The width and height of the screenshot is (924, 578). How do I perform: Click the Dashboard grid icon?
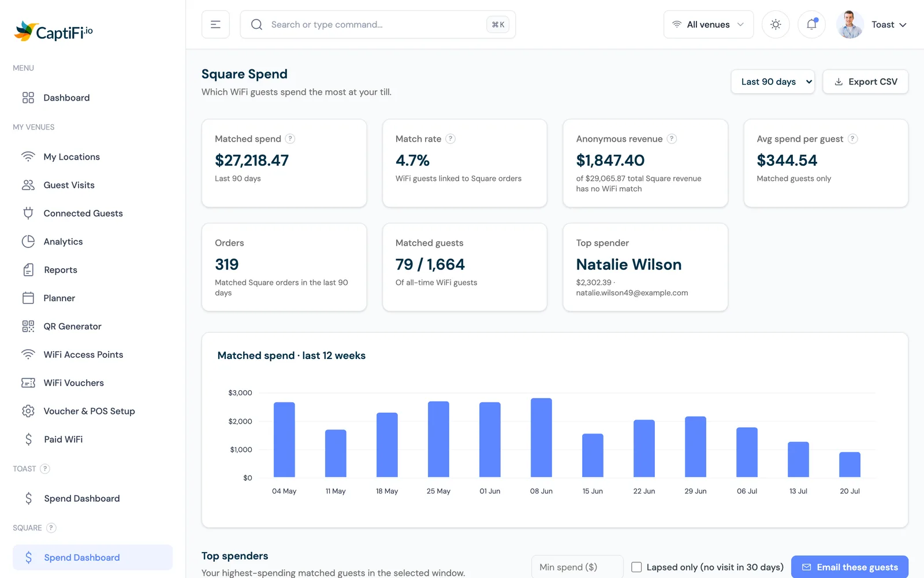tap(28, 98)
